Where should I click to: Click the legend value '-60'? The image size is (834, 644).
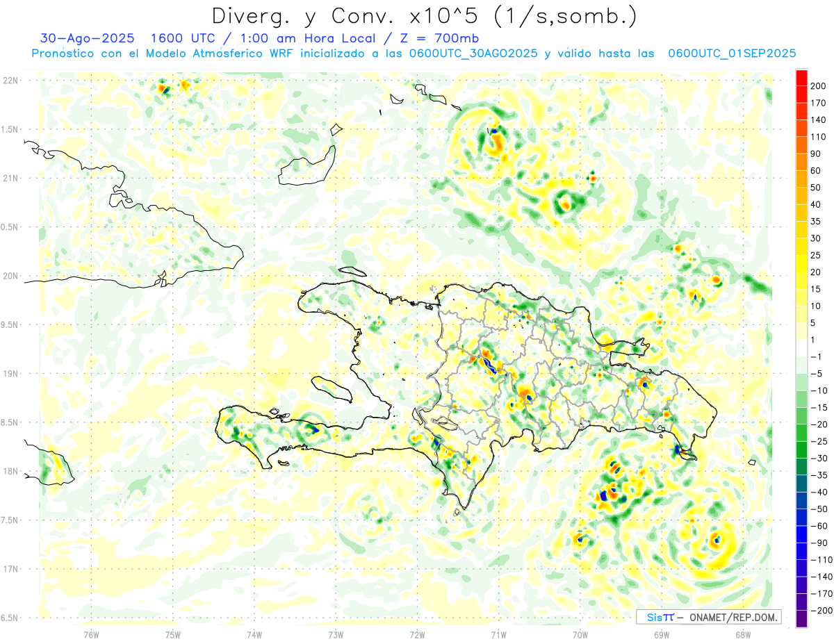coord(820,526)
